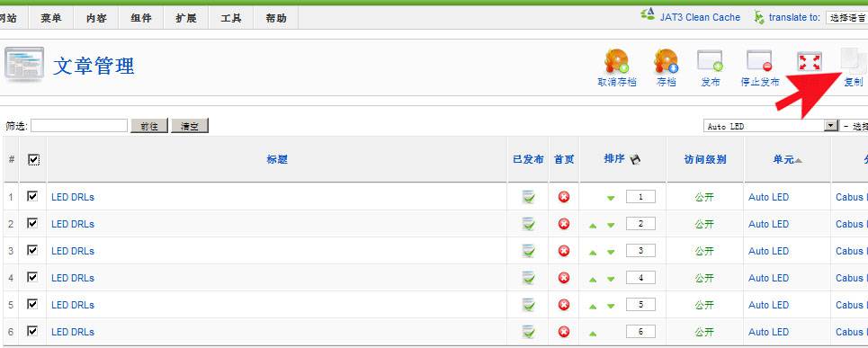The height and width of the screenshot is (348, 868).
Task: Click the red 首页 icon in row 2
Action: (x=564, y=224)
